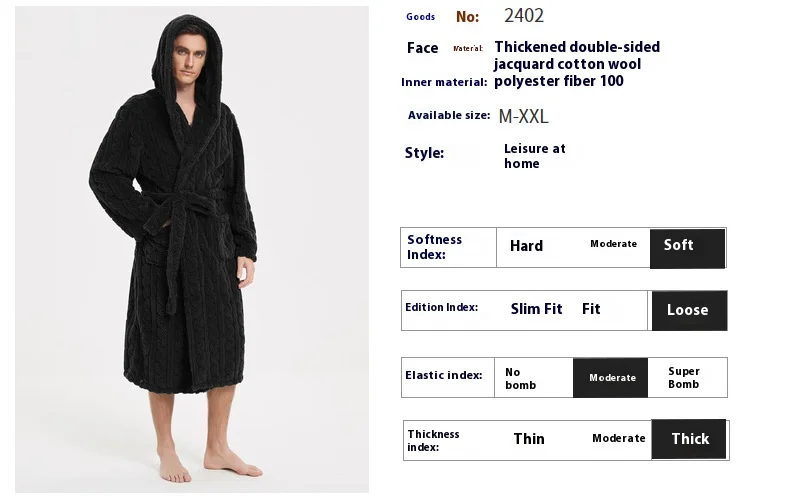Click the M-XXL available size text

[523, 116]
